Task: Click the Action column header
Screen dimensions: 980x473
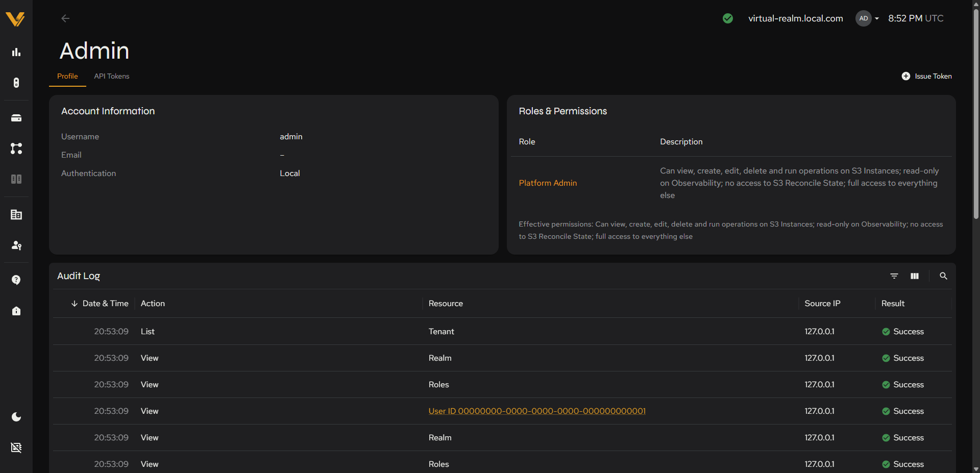Action: [153, 304]
